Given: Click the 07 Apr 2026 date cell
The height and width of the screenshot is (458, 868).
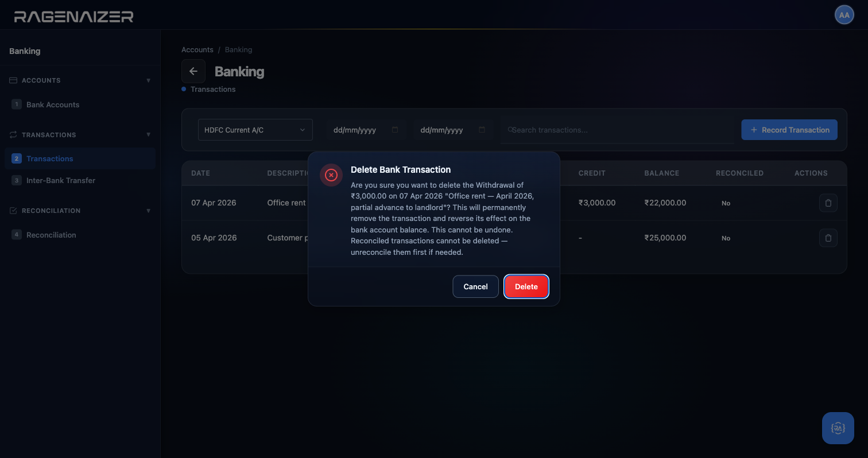Looking at the screenshot, I should [x=214, y=203].
